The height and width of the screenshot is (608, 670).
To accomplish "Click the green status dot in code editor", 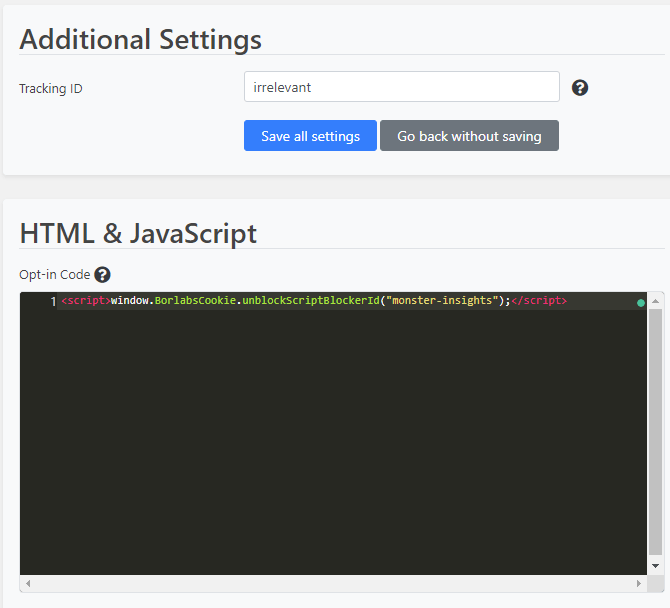I will click(641, 303).
